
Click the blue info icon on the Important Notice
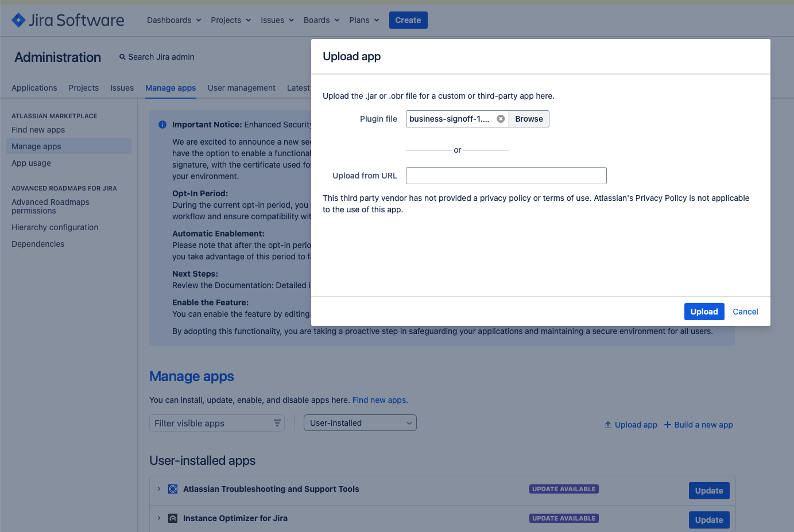click(161, 125)
